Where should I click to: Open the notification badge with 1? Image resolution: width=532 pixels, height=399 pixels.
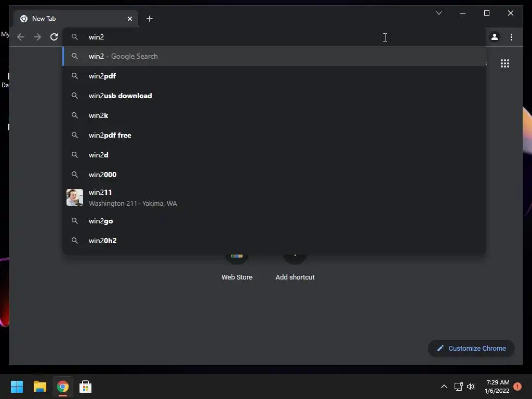(x=517, y=387)
